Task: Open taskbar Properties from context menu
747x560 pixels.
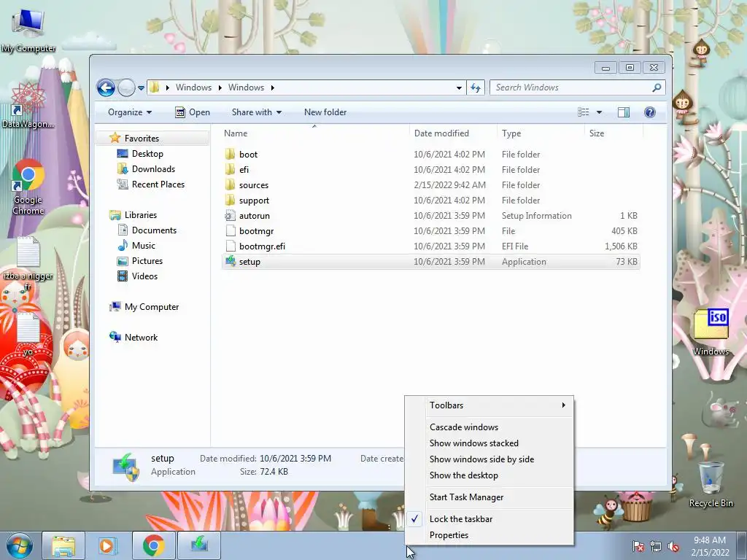Action: (x=489, y=535)
